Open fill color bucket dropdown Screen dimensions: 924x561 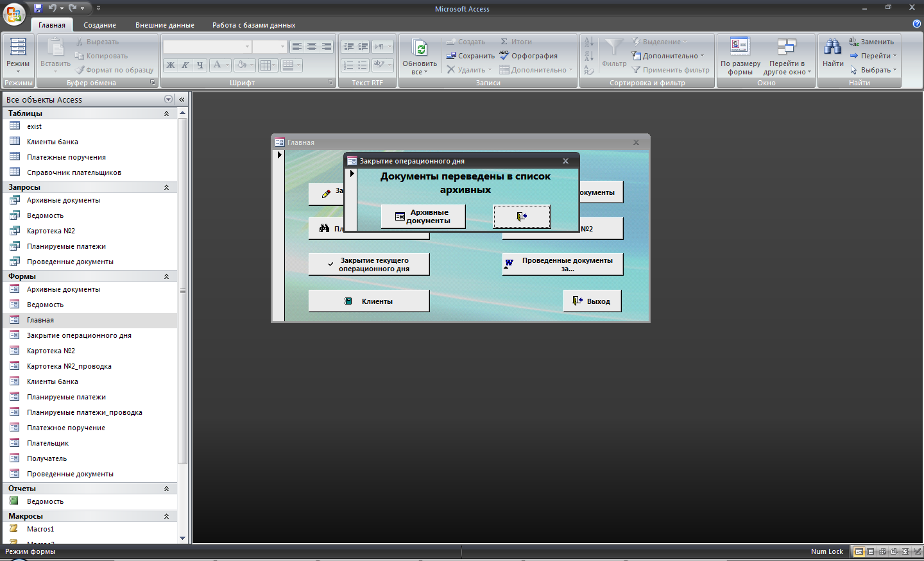(252, 65)
